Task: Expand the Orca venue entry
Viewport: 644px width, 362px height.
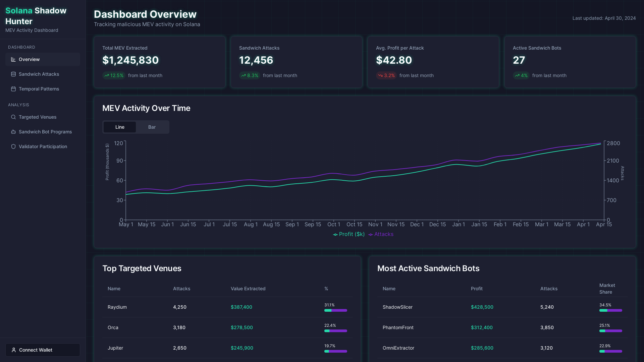Action: 113,327
